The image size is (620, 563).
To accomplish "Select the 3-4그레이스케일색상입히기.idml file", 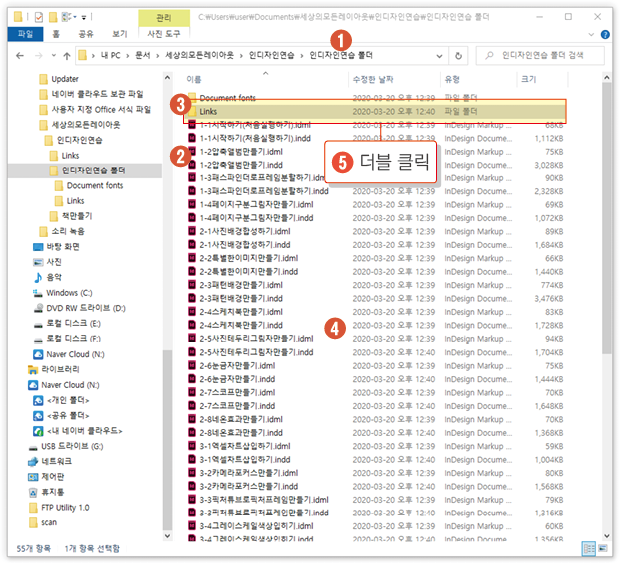I will (256, 526).
